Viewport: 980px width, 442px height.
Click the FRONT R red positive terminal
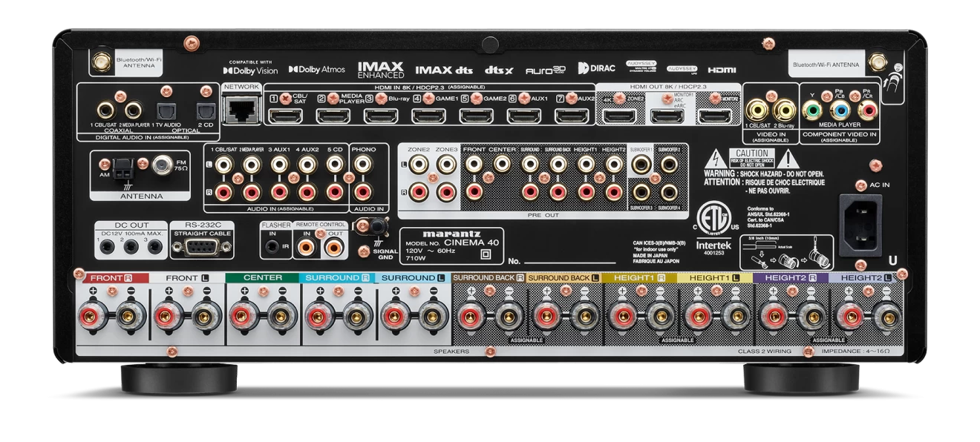(x=93, y=314)
